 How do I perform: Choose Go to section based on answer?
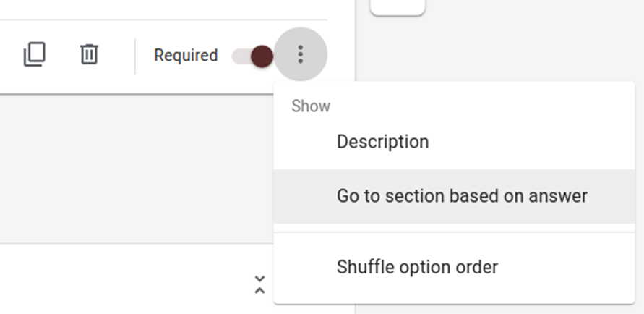[462, 196]
